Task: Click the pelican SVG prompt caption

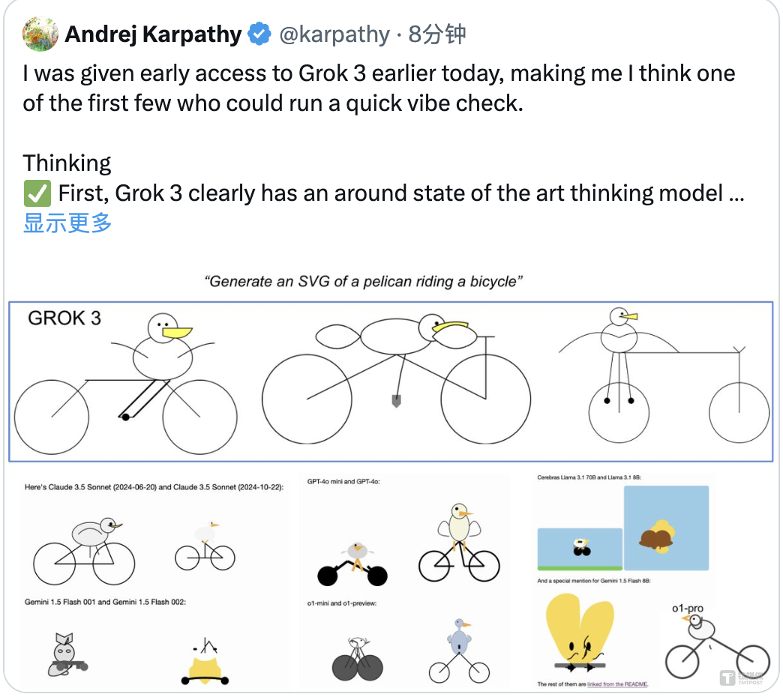Action: (363, 282)
